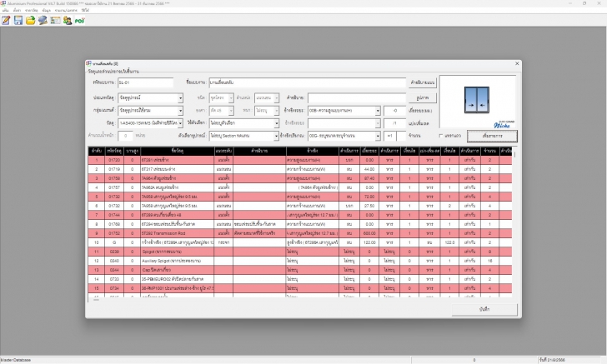The image size is (607, 364).
Task: Open the users people toolbar icon
Action: tap(68, 21)
